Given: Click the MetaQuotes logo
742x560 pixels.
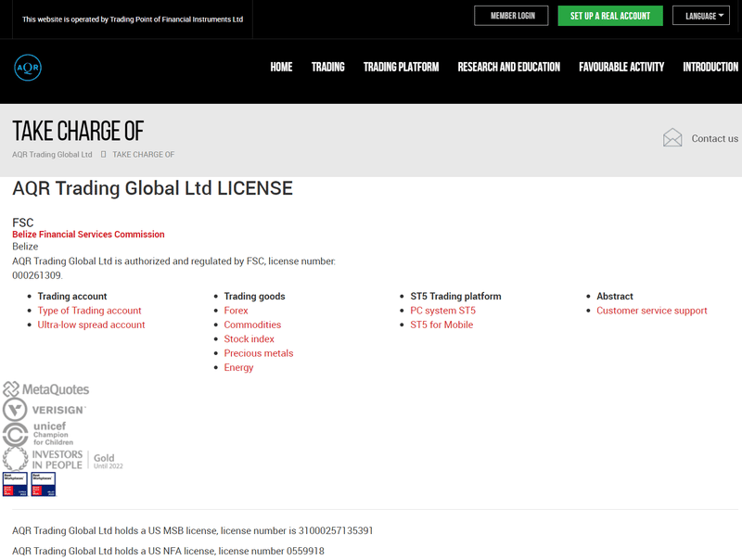Looking at the screenshot, I should click(45, 389).
